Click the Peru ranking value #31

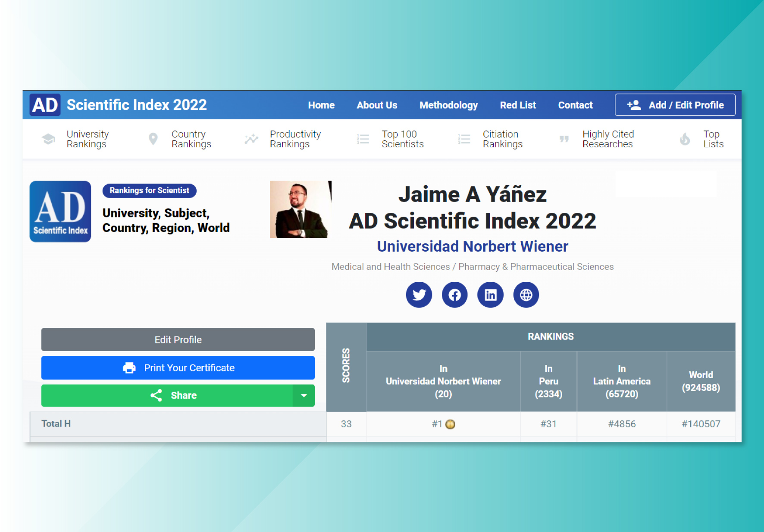click(x=548, y=424)
